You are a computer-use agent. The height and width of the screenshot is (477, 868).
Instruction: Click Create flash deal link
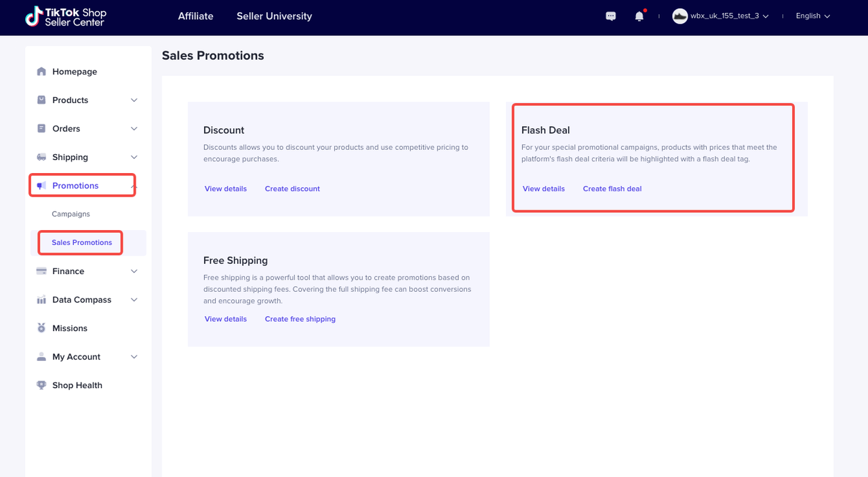(612, 189)
